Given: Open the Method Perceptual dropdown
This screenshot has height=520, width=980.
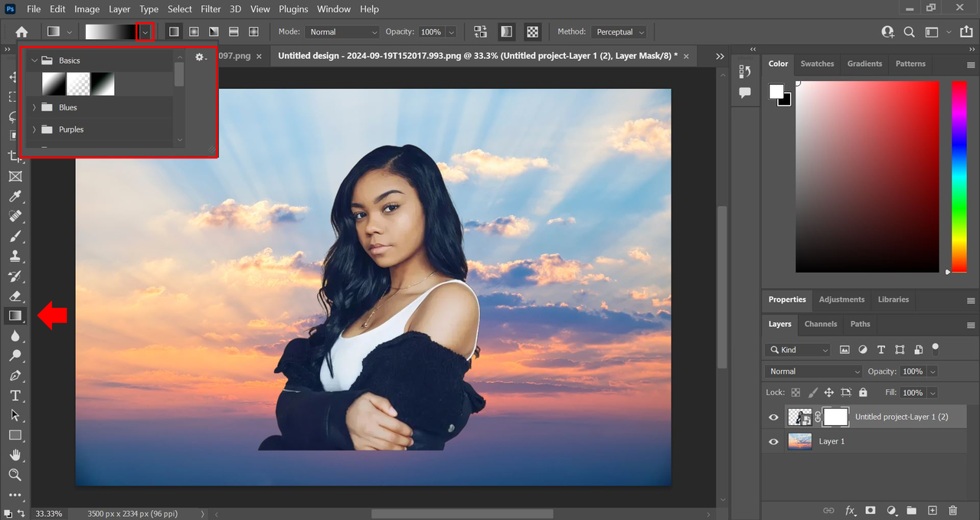Looking at the screenshot, I should (x=619, y=32).
